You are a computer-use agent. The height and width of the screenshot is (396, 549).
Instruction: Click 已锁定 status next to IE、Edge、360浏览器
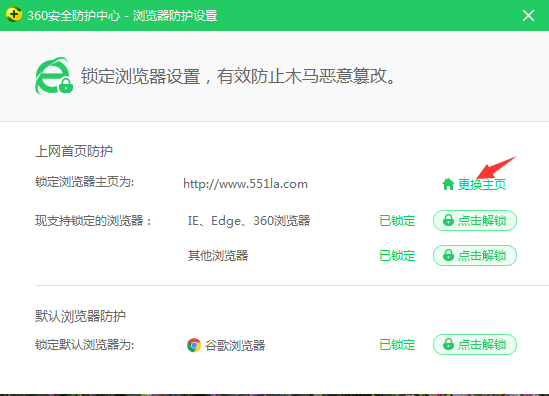pyautogui.click(x=397, y=221)
